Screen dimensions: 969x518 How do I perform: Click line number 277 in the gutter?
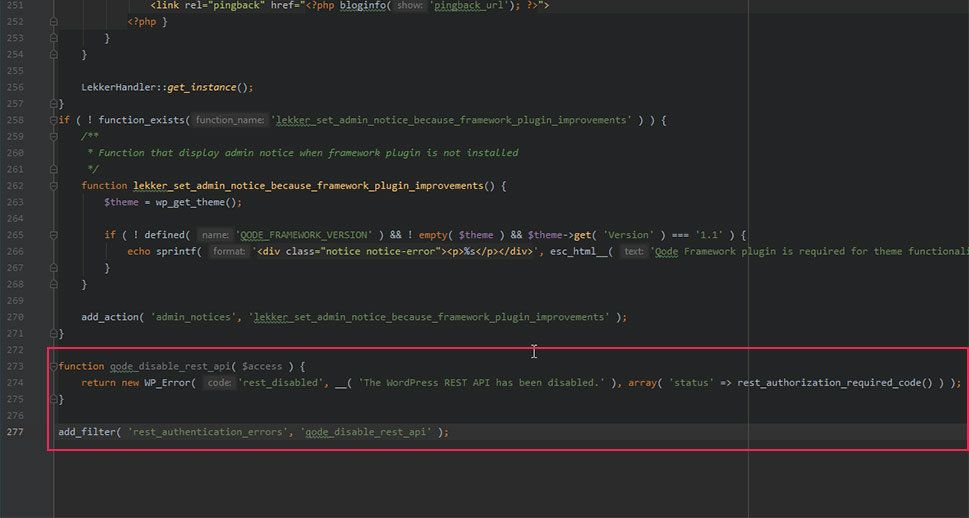click(14, 432)
